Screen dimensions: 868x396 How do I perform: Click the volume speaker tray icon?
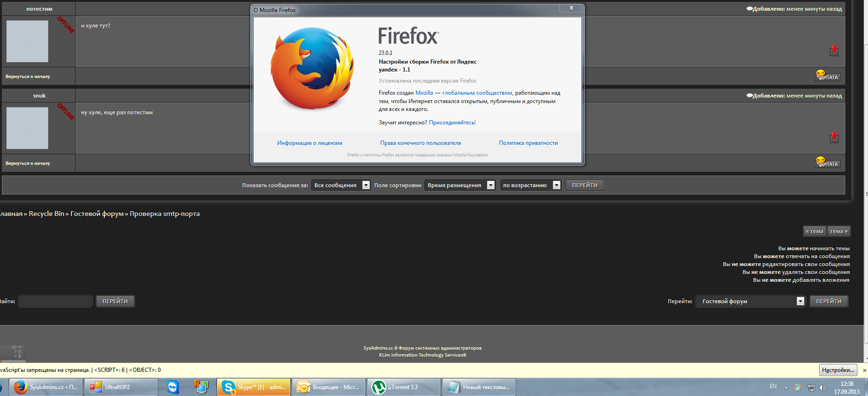(823, 387)
